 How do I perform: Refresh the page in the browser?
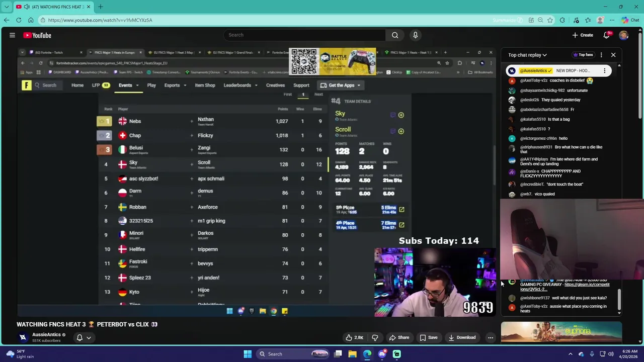19,20
